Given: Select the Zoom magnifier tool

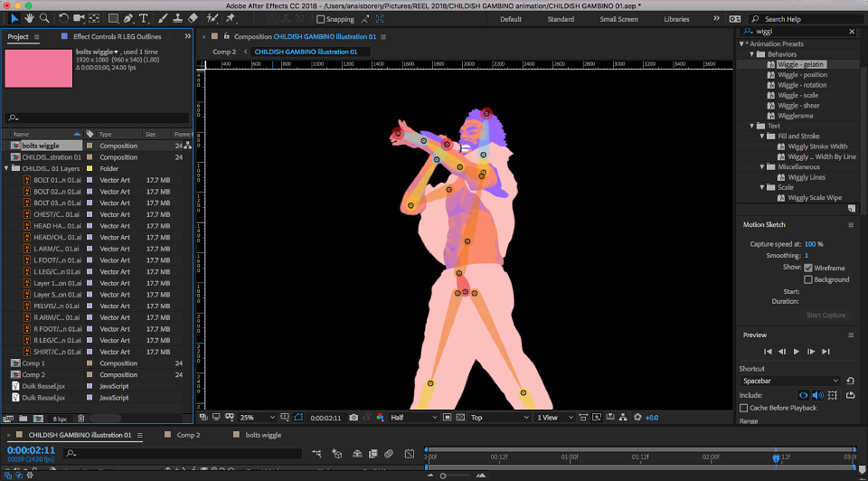Looking at the screenshot, I should 44,19.
